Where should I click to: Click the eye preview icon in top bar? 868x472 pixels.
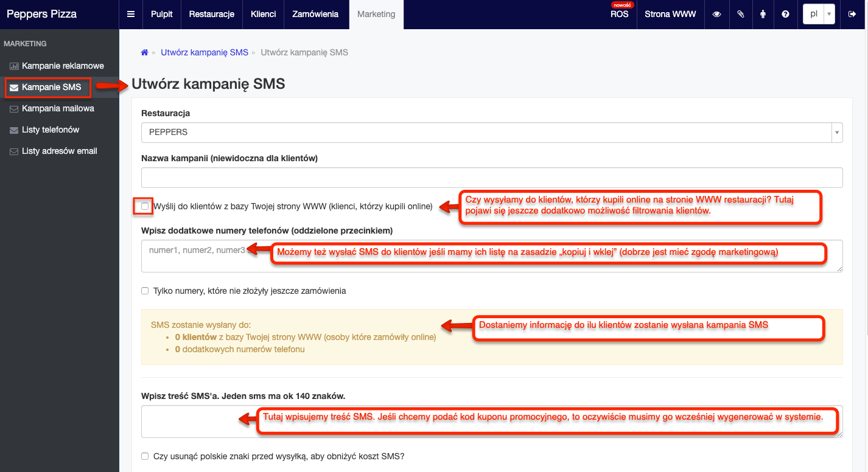717,14
